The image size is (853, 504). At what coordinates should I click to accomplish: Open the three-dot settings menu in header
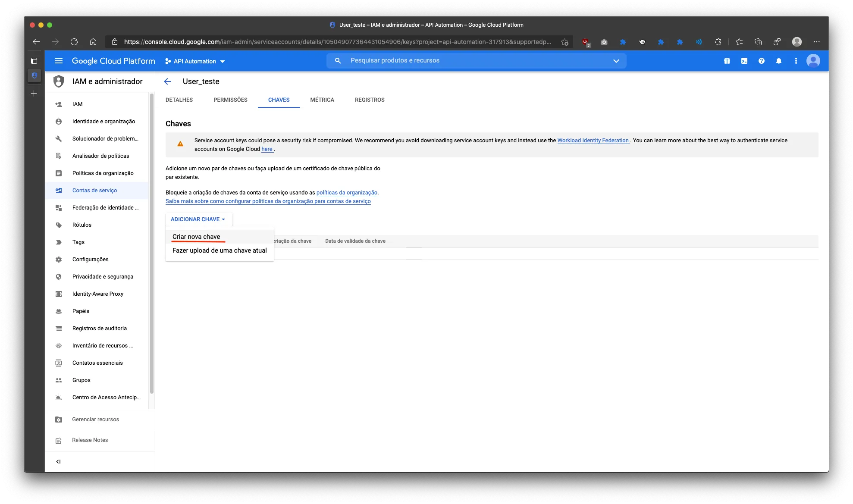point(796,61)
